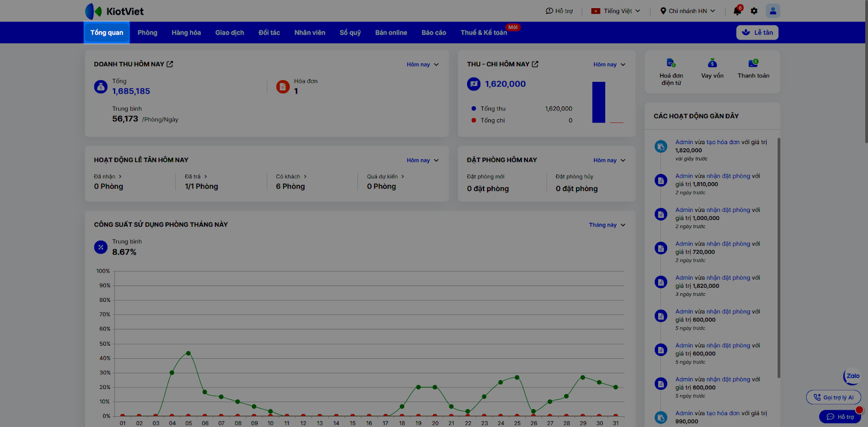Open the Bán online menu
Image resolution: width=868 pixels, height=427 pixels.
pyautogui.click(x=391, y=33)
